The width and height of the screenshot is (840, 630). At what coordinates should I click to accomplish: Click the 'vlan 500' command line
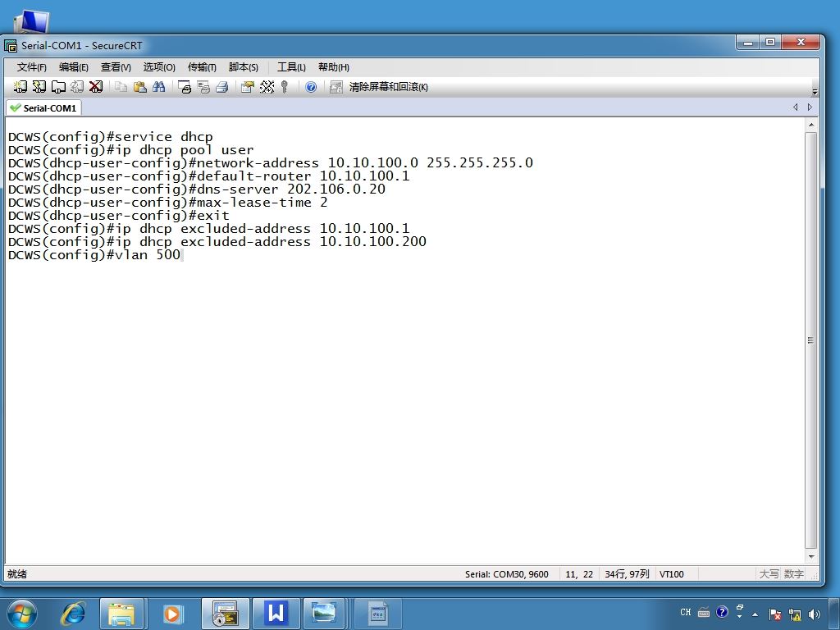(x=94, y=254)
